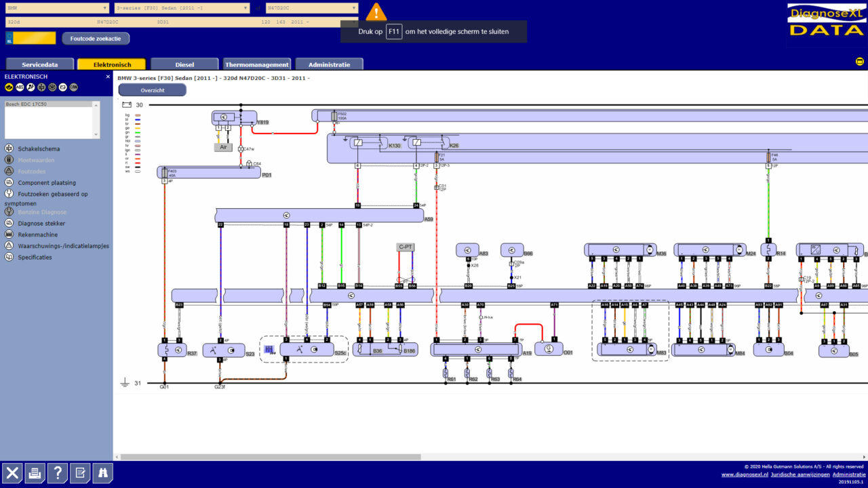The image size is (868, 488).
Task: Click the Foutcode zoekactie button
Action: pos(96,38)
